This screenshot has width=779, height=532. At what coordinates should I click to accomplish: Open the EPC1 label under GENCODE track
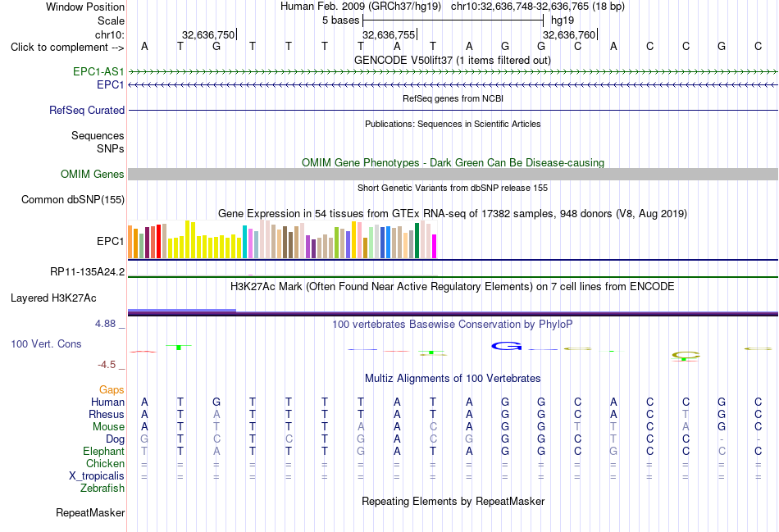pyautogui.click(x=111, y=85)
